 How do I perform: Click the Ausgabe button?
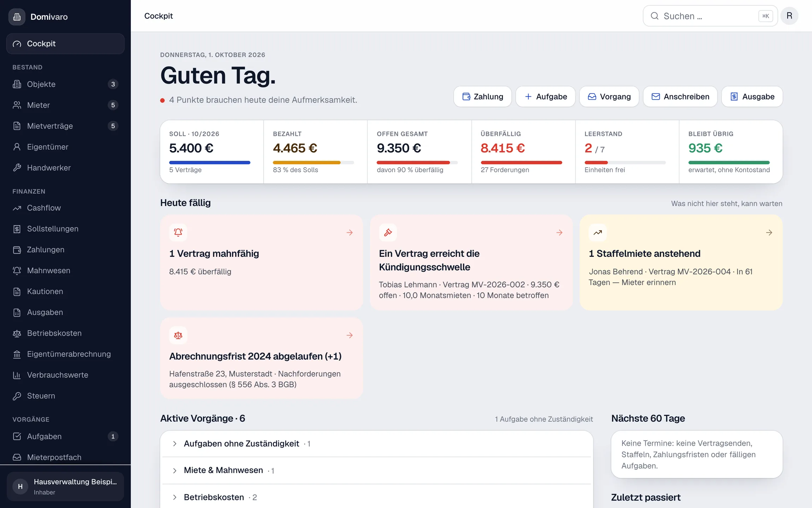click(752, 96)
